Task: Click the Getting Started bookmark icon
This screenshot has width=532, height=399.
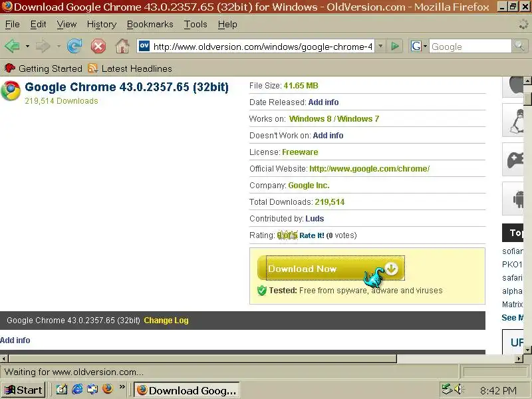Action: coord(10,68)
